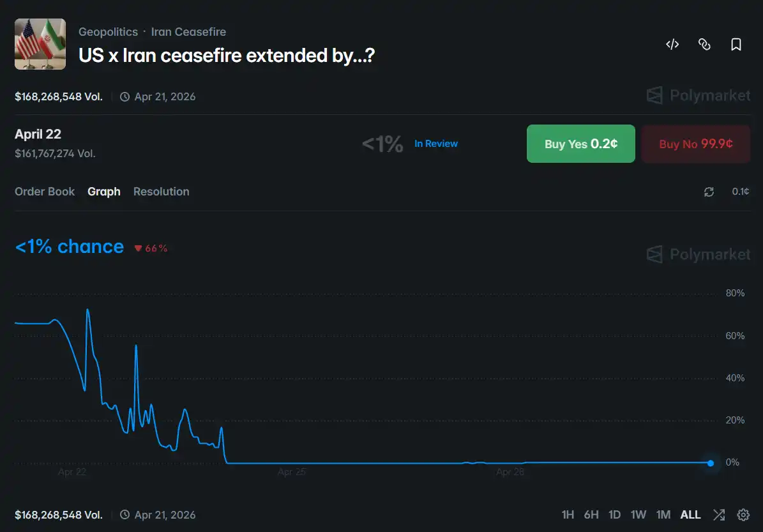Image resolution: width=763 pixels, height=532 pixels.
Task: Bookmark this market
Action: click(736, 45)
